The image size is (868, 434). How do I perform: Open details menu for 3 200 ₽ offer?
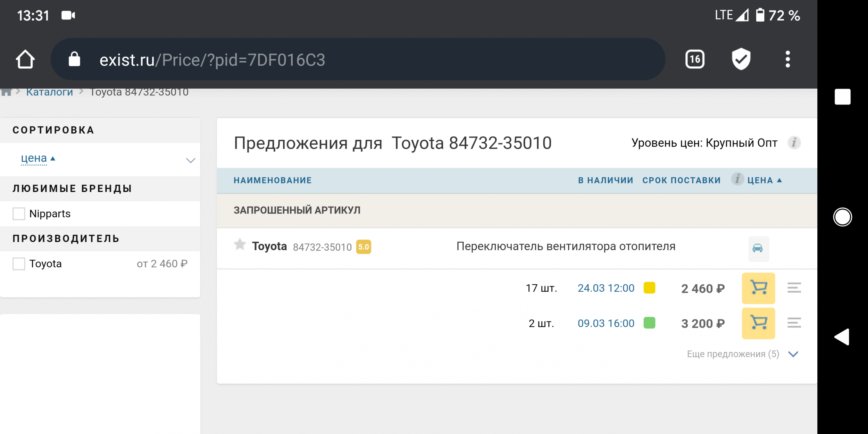click(794, 323)
